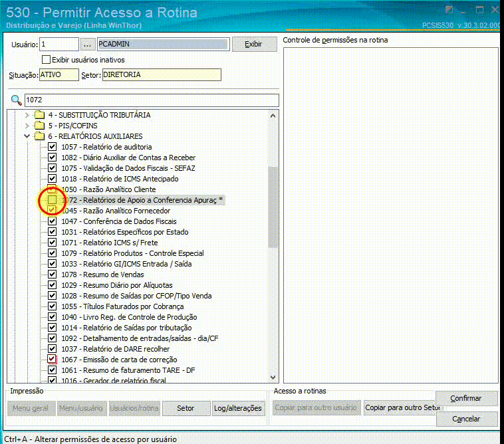
Task: Uncheck 1033 - Relatório GI/ICMS Entrada / Saída checkbox
Action: [52, 263]
